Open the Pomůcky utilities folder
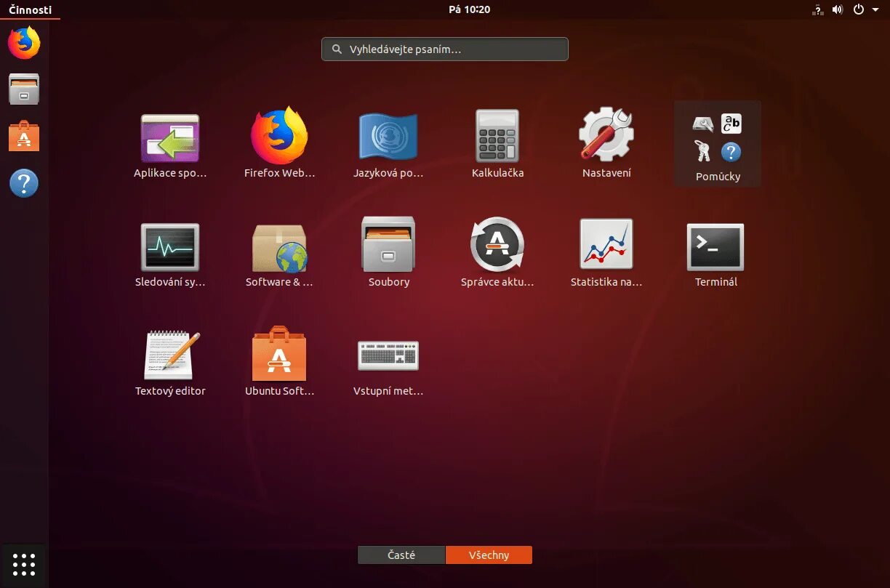 point(717,144)
